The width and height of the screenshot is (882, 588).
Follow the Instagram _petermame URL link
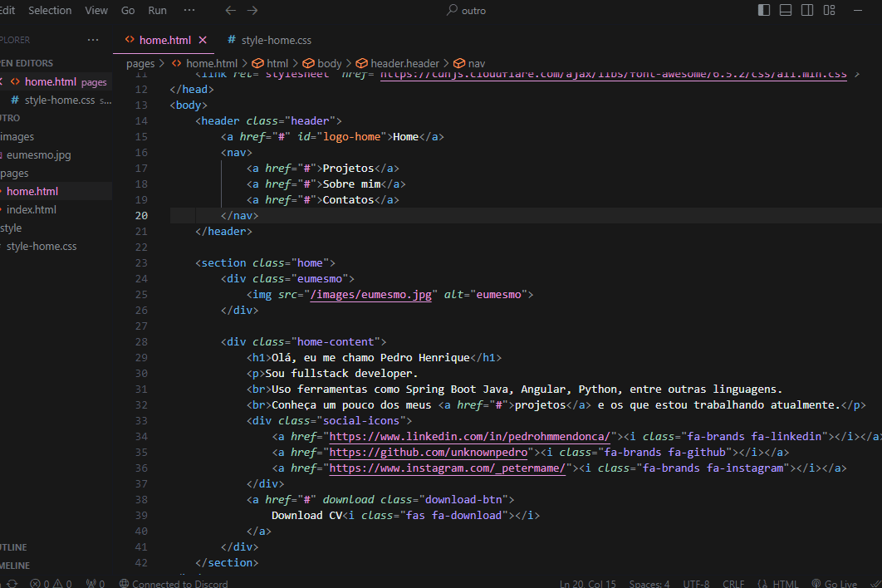point(447,468)
